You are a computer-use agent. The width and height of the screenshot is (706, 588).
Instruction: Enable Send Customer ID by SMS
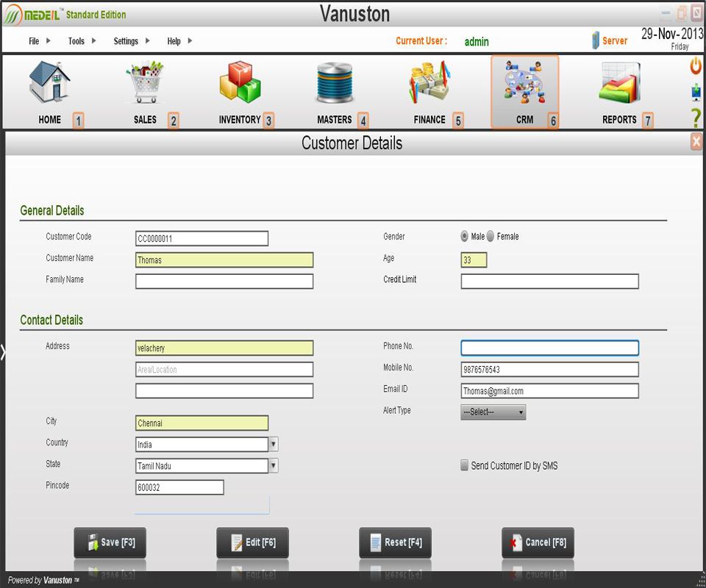464,465
